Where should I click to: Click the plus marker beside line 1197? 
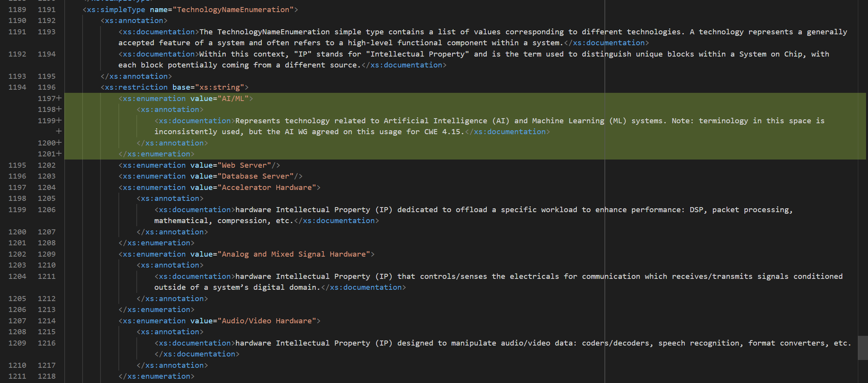[x=59, y=98]
